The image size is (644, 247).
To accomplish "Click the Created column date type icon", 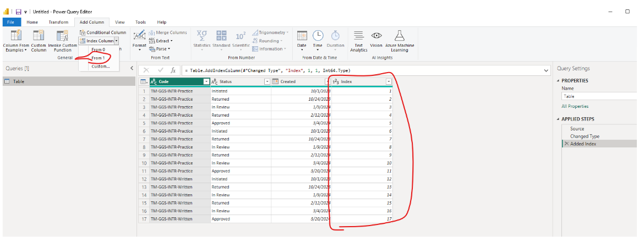I will [275, 81].
